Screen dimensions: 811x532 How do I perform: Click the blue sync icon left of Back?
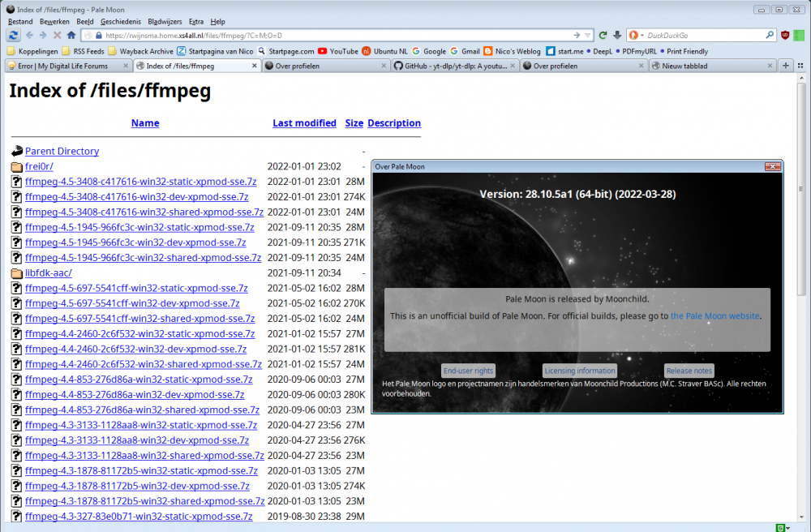pyautogui.click(x=14, y=36)
